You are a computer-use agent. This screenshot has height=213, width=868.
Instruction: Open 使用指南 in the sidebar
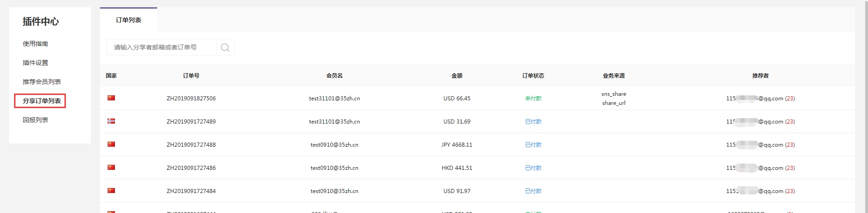[x=35, y=44]
